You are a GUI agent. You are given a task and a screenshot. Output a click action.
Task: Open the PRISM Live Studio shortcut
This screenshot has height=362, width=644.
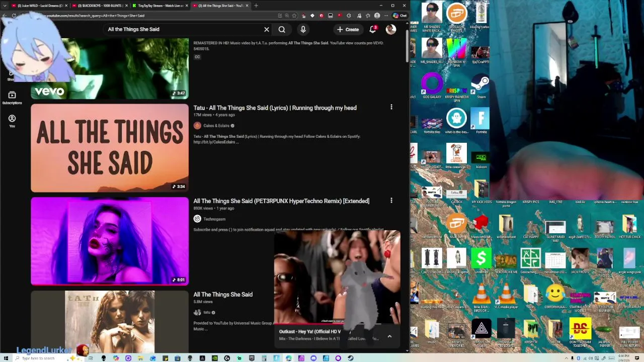(481, 333)
